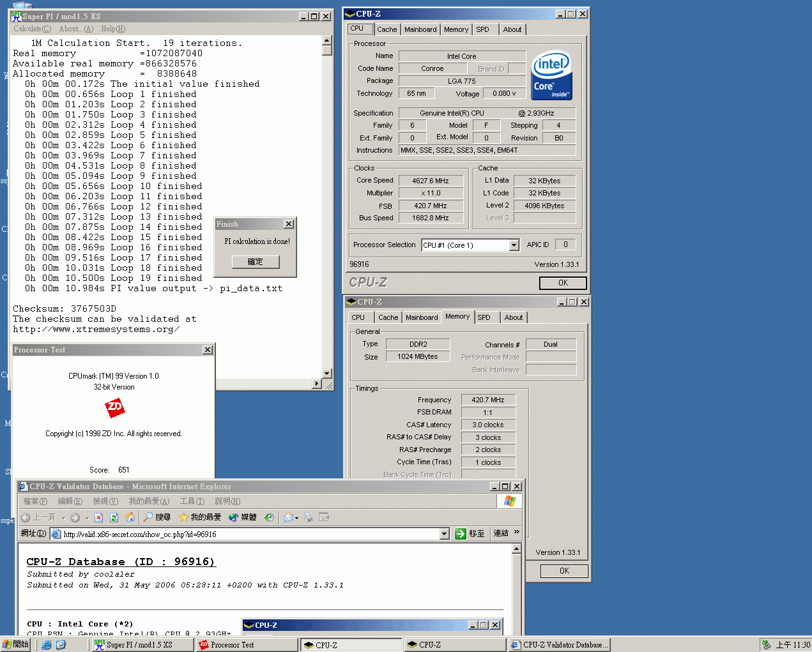This screenshot has width=812, height=652.
Task: Click OK in the CPU-Z window
Action: point(563,283)
